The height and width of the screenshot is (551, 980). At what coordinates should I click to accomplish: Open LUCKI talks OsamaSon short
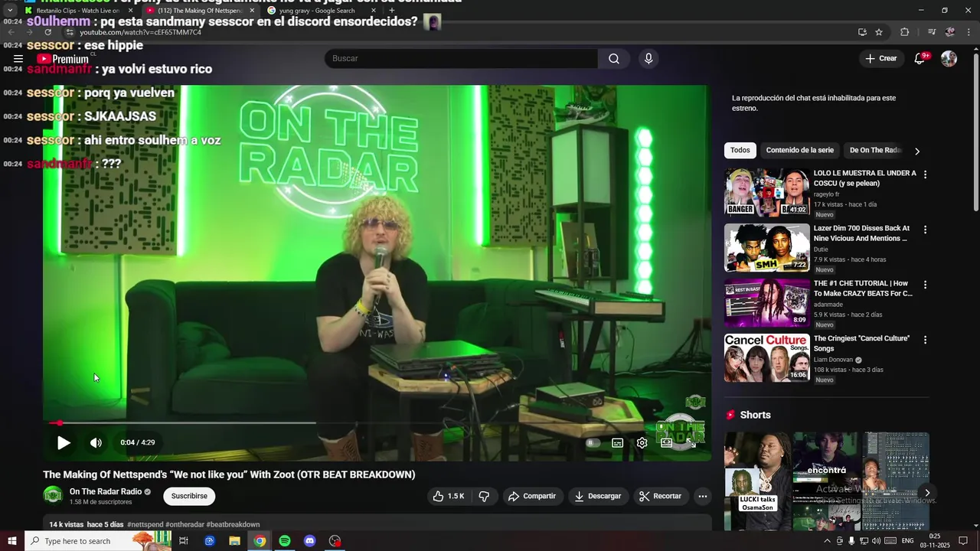(x=756, y=482)
